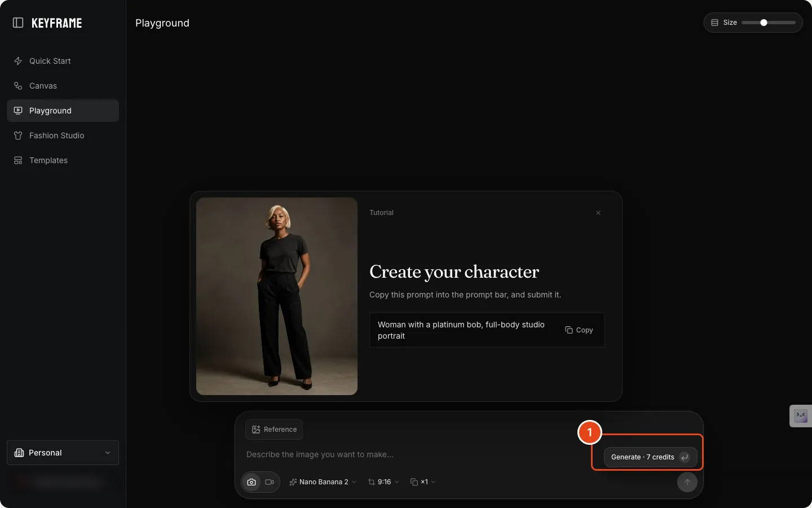Click the Generate · 7 credits button
The height and width of the screenshot is (508, 812).
pos(650,457)
